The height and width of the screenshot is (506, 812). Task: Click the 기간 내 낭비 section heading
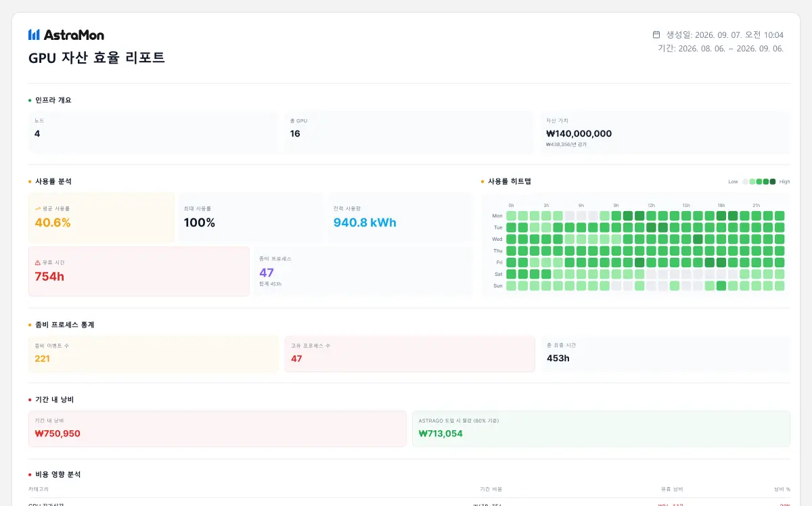(x=54, y=400)
